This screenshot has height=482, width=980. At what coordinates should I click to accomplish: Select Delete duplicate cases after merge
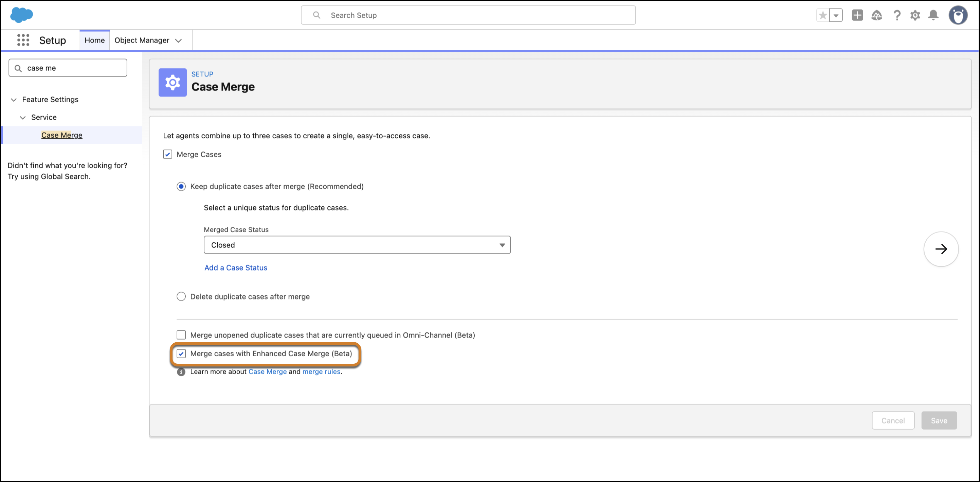click(181, 297)
